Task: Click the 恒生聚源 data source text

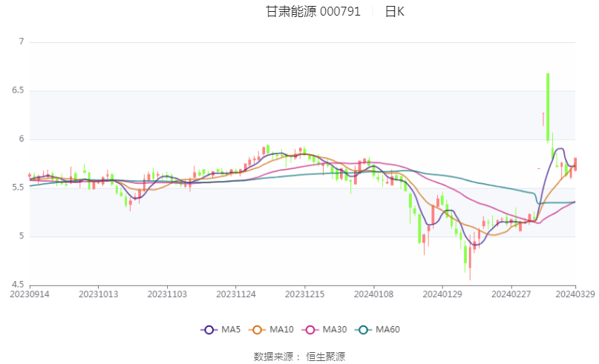Action: tap(325, 357)
